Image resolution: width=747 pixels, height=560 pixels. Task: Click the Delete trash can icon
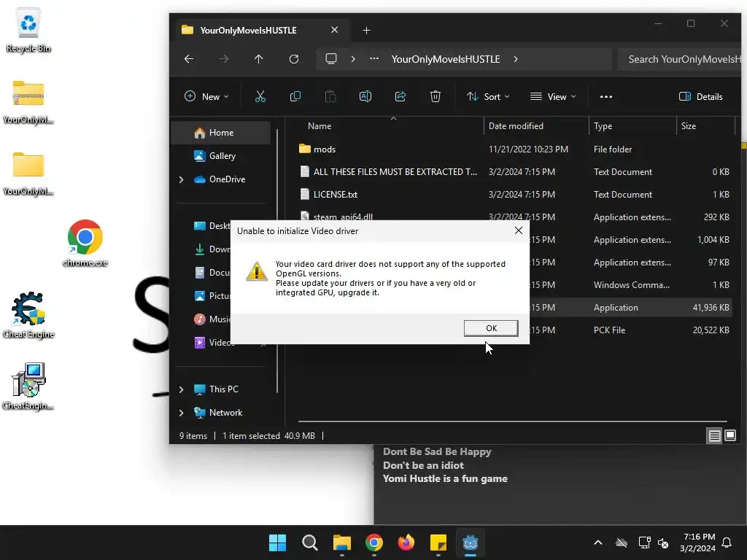(436, 97)
